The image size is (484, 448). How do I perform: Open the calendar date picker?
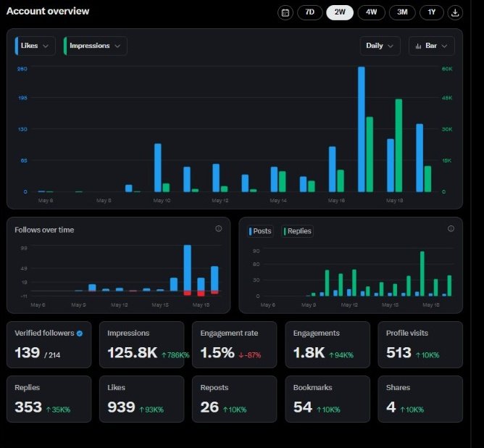coord(285,12)
